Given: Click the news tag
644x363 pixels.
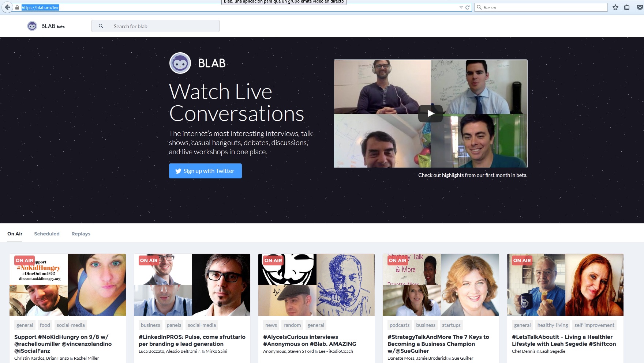Looking at the screenshot, I should [x=271, y=325].
